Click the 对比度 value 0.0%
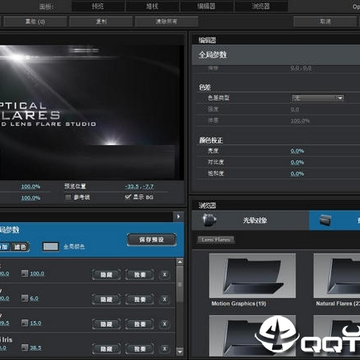 pyautogui.click(x=297, y=162)
